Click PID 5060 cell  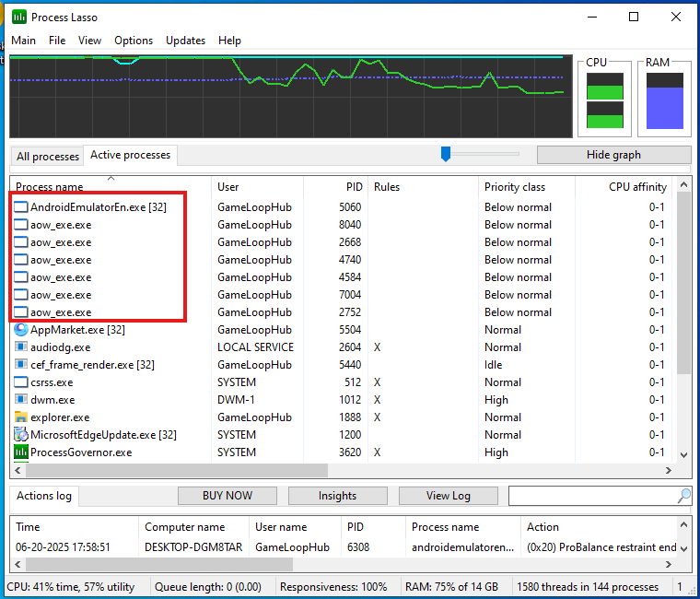click(x=350, y=207)
